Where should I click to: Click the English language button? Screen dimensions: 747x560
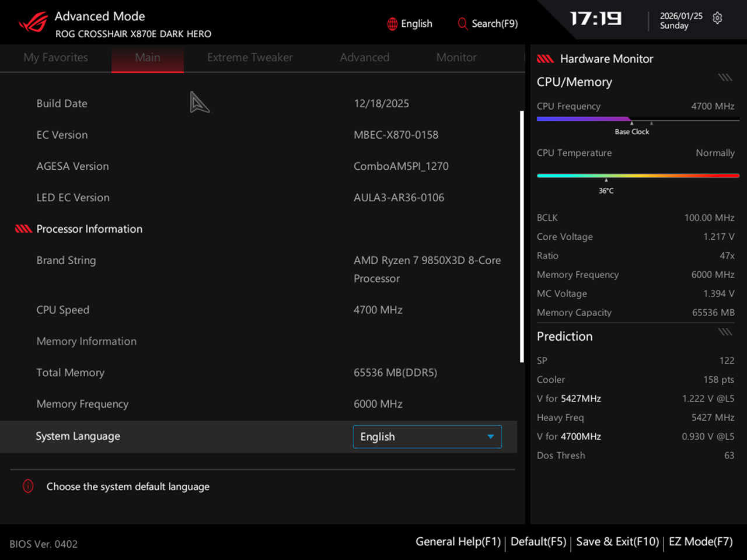pyautogui.click(x=410, y=24)
